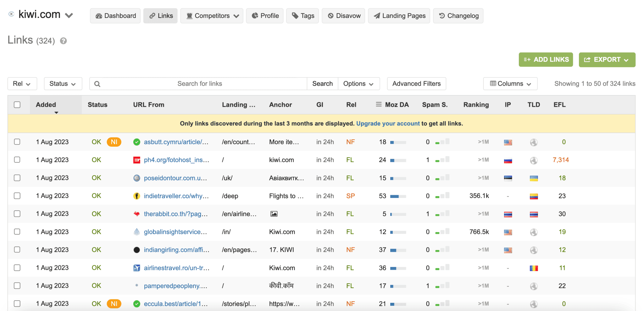Check the select-all checkbox in table header
Screen dimensions: 644x311
(x=17, y=105)
